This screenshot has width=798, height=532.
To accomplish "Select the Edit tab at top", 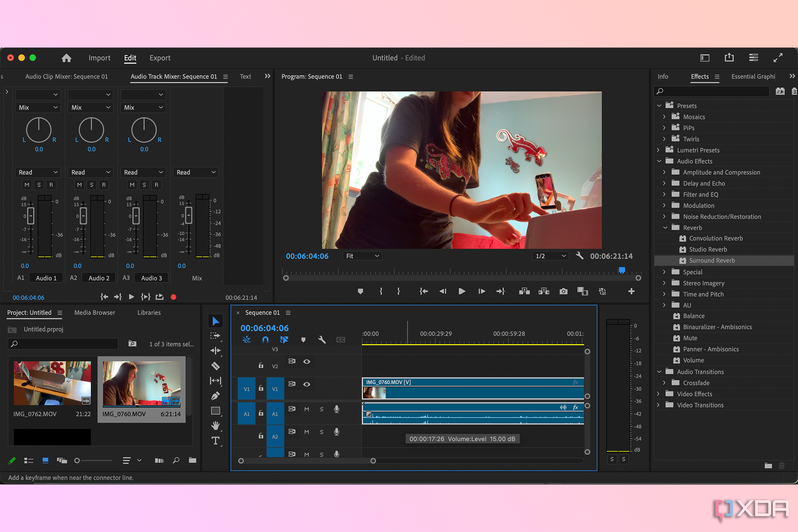I will coord(130,58).
